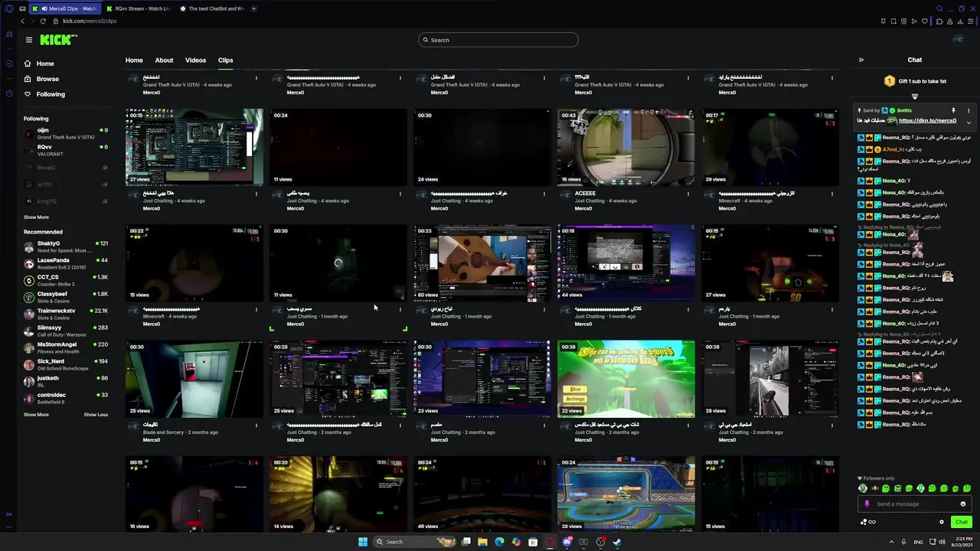Click Show Less under Recommended
This screenshot has height=551, width=980.
(96, 415)
